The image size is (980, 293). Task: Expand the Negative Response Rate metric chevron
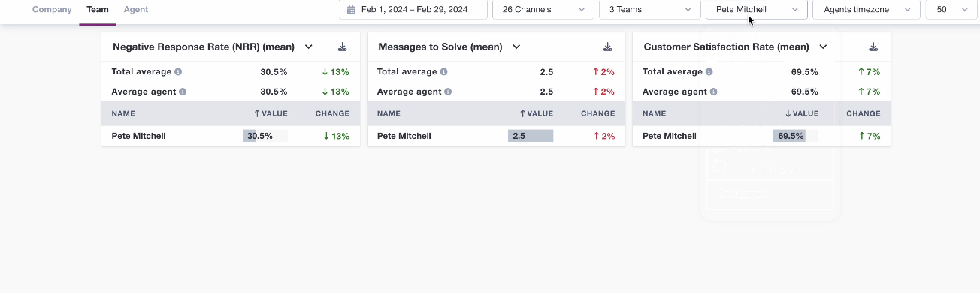[x=308, y=47]
